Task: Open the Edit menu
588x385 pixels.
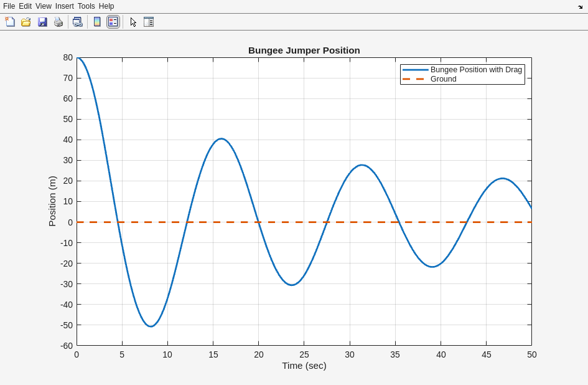Action: [25, 6]
